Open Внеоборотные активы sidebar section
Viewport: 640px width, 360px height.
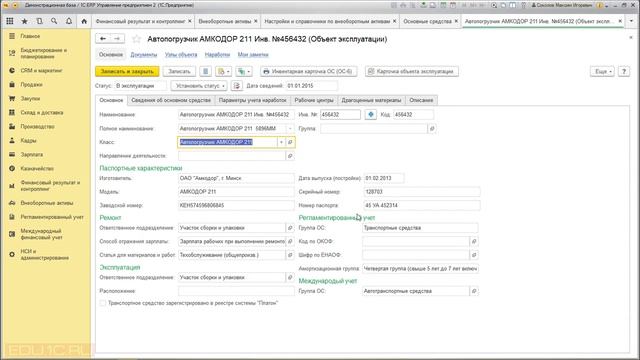click(x=47, y=203)
